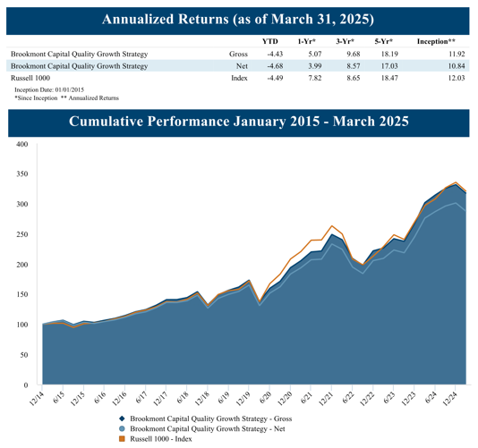Click Gross YTD value -4.43
The image size is (478, 448).
click(x=275, y=54)
